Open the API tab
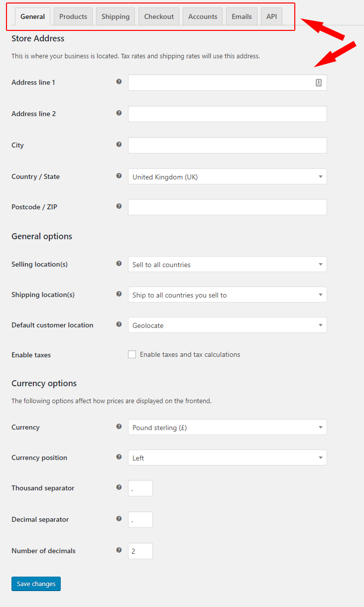The height and width of the screenshot is (607, 364). (271, 16)
